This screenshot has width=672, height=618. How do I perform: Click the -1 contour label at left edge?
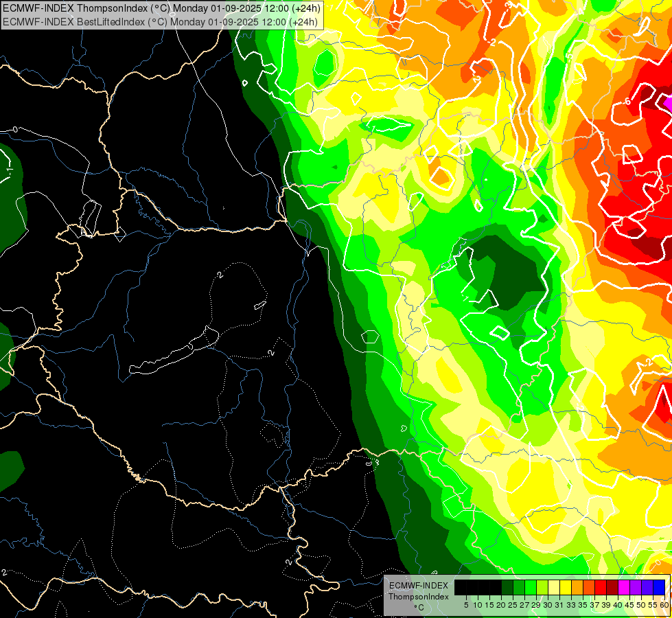pos(10,171)
